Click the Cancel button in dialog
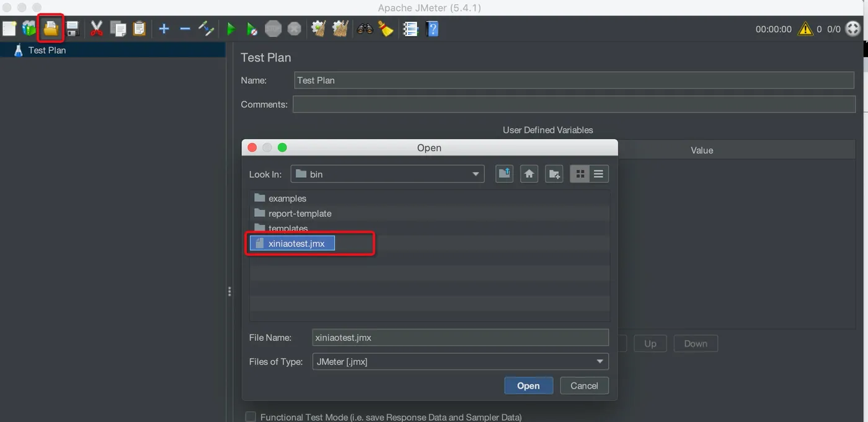 click(584, 385)
